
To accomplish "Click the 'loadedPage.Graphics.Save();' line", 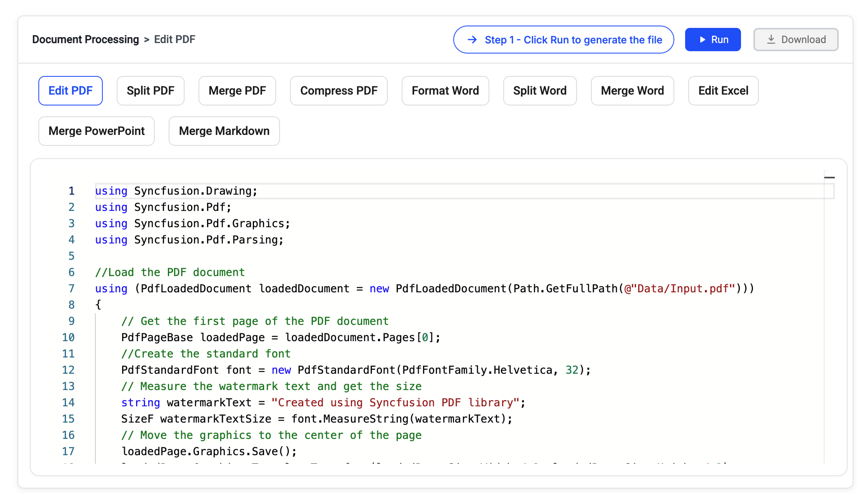I will (x=209, y=451).
